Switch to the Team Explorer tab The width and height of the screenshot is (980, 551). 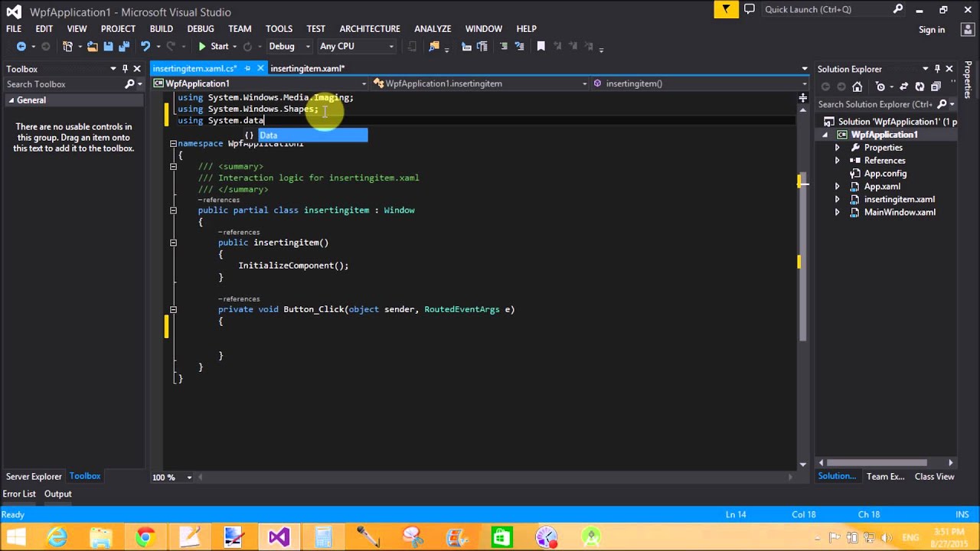[x=886, y=477]
